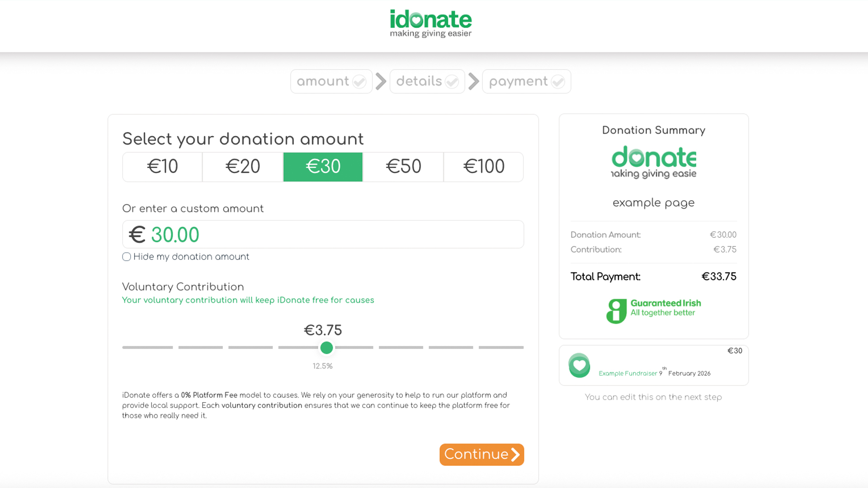Image resolution: width=868 pixels, height=488 pixels.
Task: Pick the €20 donation amount
Action: 243,167
